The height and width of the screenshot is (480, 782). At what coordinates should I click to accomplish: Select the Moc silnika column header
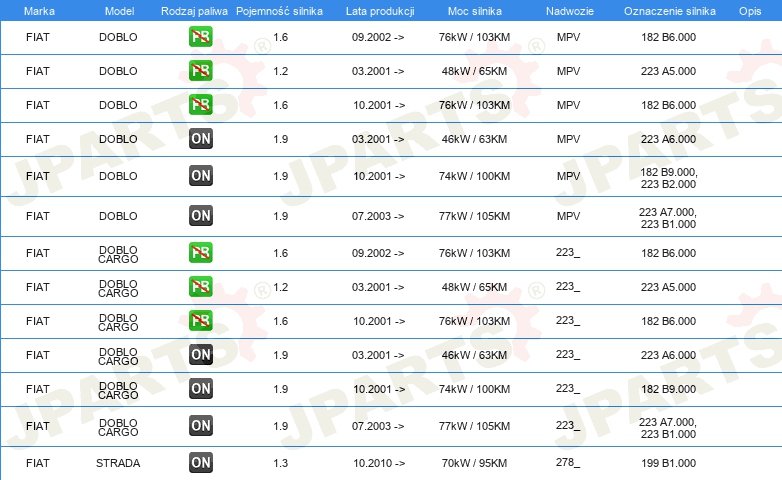(x=475, y=11)
